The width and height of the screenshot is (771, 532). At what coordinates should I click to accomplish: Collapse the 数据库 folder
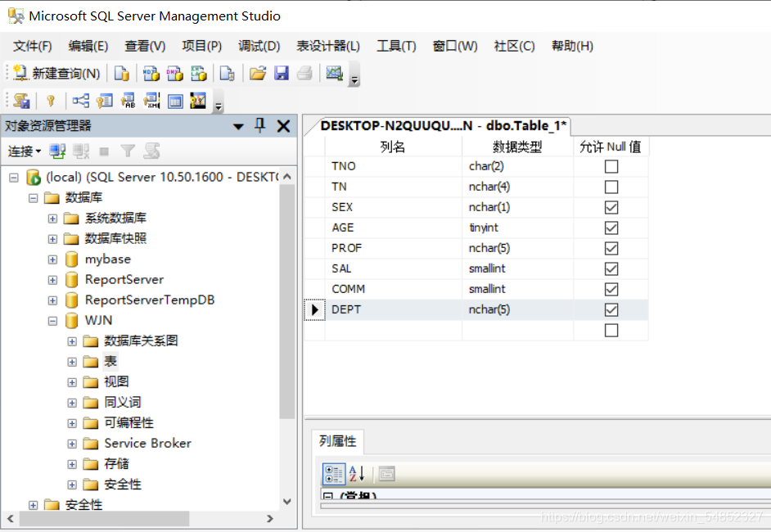tap(33, 197)
